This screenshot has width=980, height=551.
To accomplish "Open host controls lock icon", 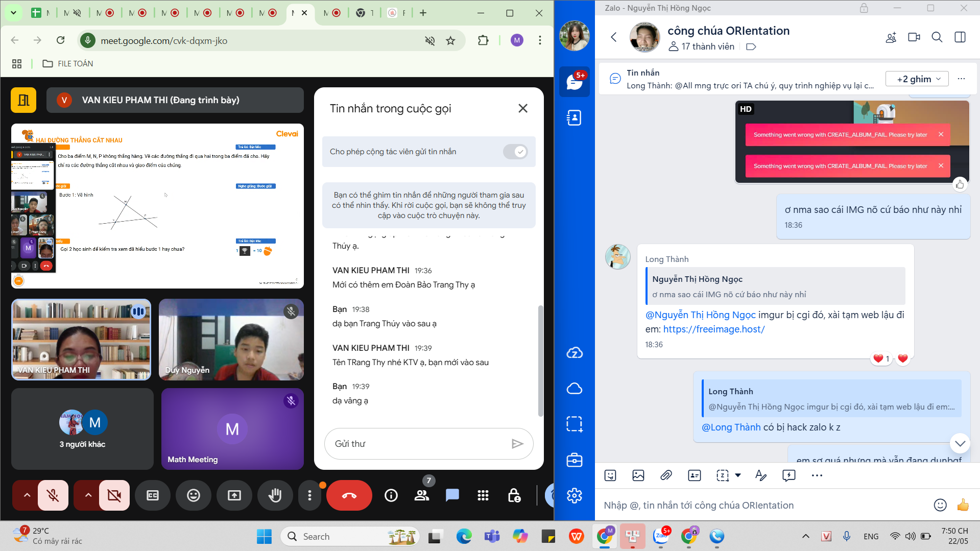I will [514, 495].
